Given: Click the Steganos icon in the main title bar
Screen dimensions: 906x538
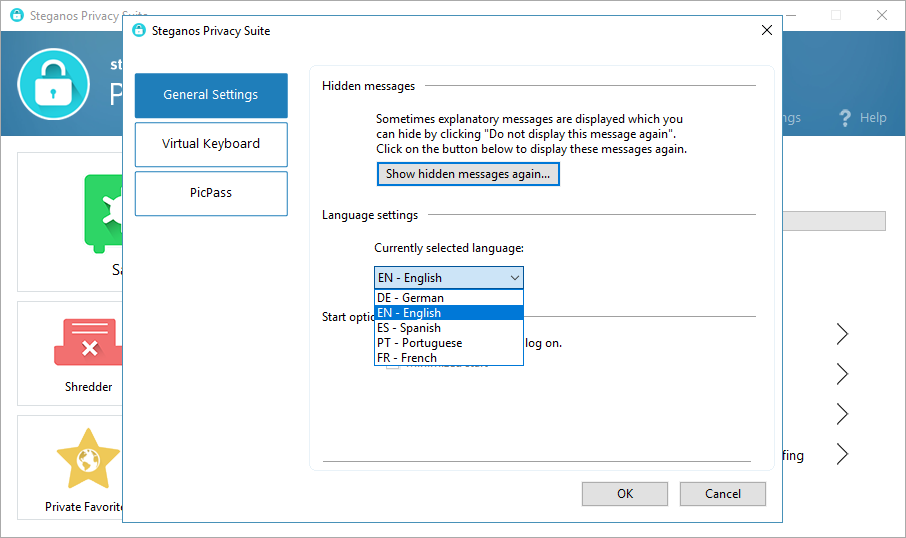Looking at the screenshot, I should [16, 15].
